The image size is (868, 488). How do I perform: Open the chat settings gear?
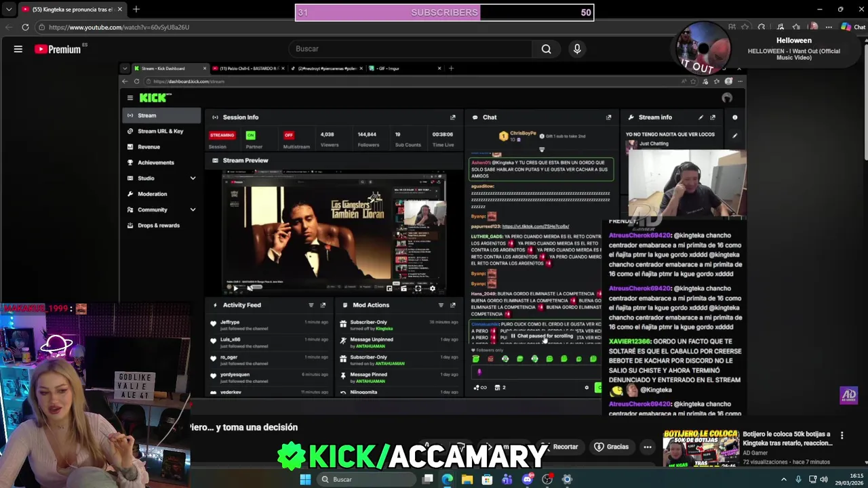[x=587, y=388]
